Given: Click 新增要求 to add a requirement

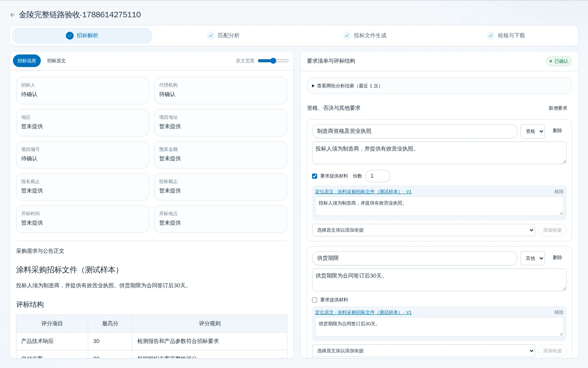Looking at the screenshot, I should 558,108.
